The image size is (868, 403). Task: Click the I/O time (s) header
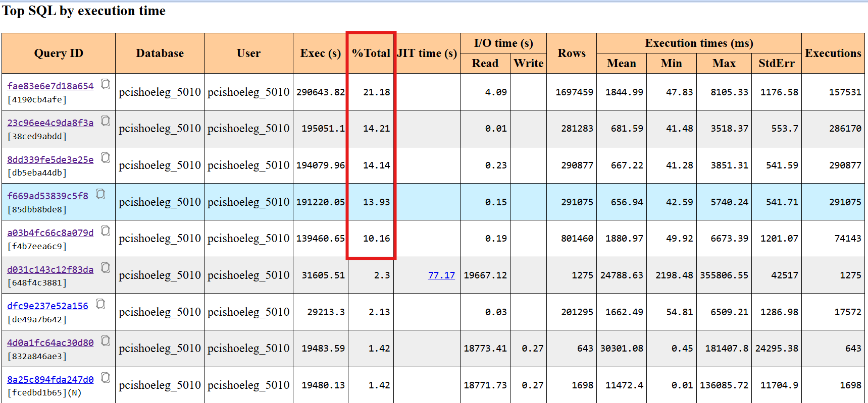click(503, 43)
